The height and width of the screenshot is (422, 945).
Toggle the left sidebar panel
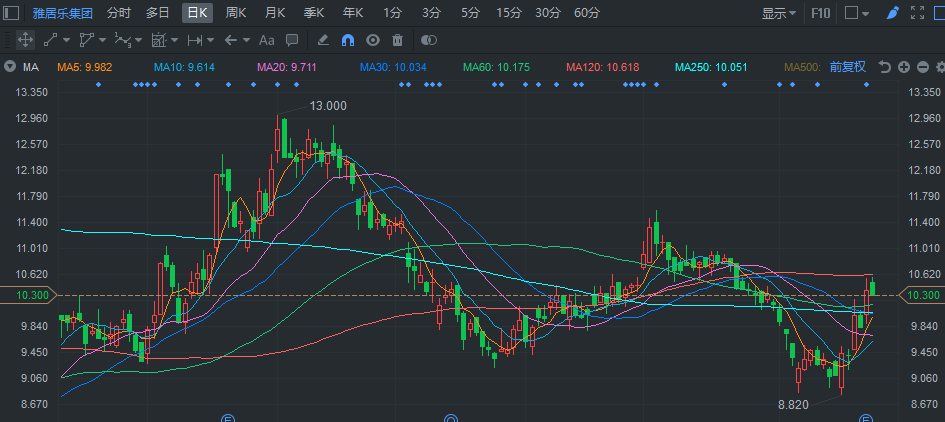click(11, 13)
